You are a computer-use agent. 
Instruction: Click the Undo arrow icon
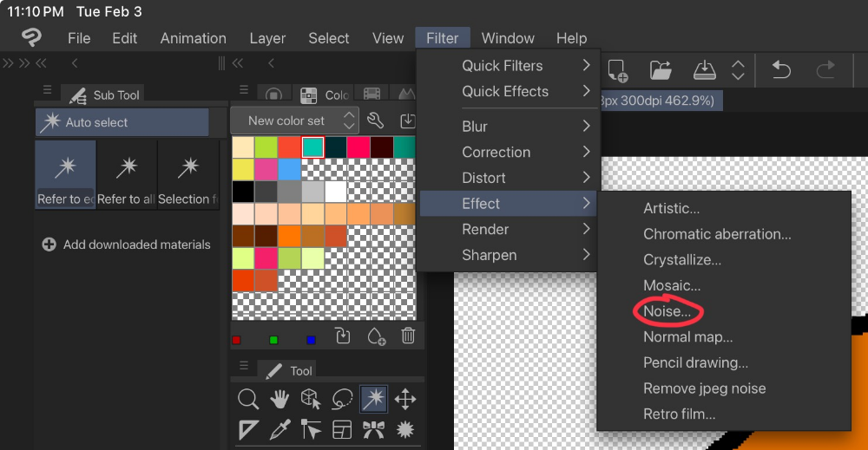[781, 69]
